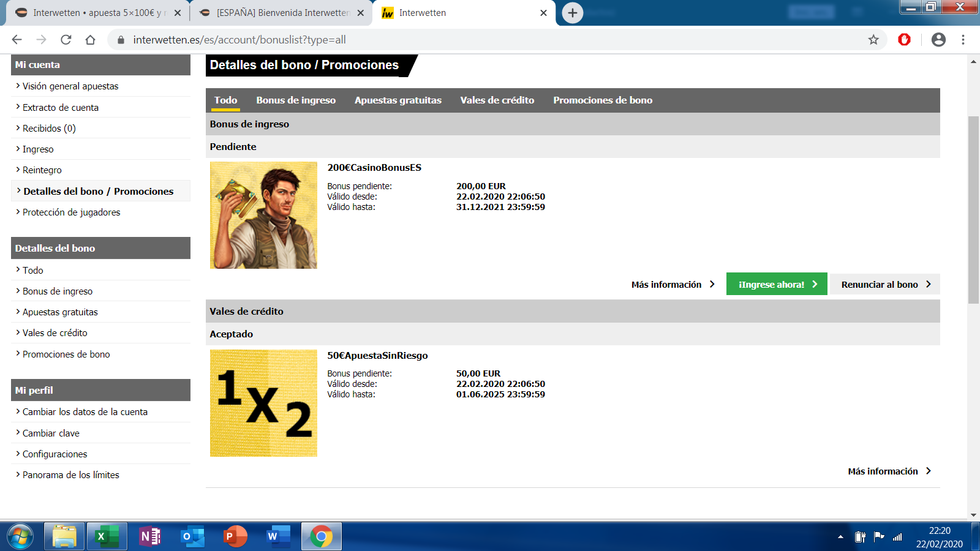This screenshot has height=551, width=980.
Task: Click the page vertical scrollbar thumb
Action: pos(973,209)
